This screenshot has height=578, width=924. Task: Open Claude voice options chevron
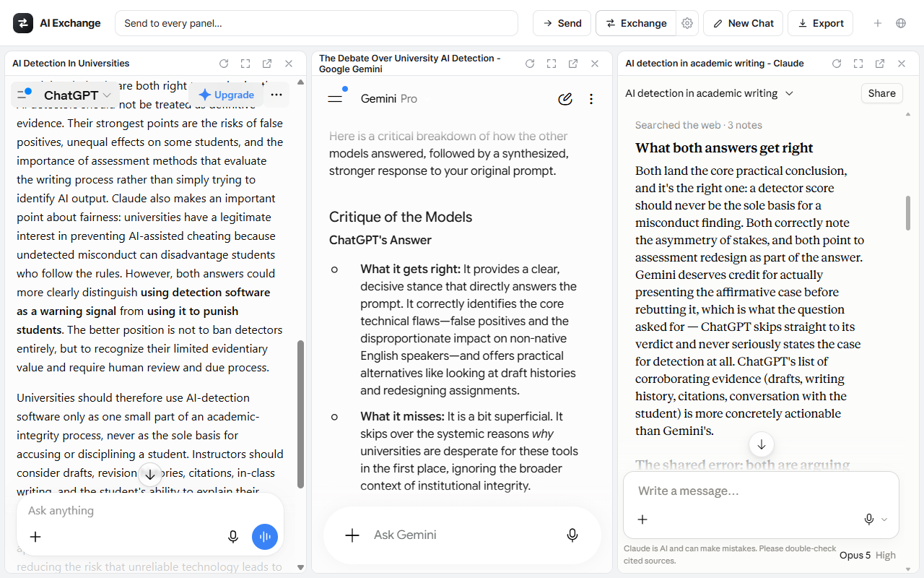click(884, 519)
